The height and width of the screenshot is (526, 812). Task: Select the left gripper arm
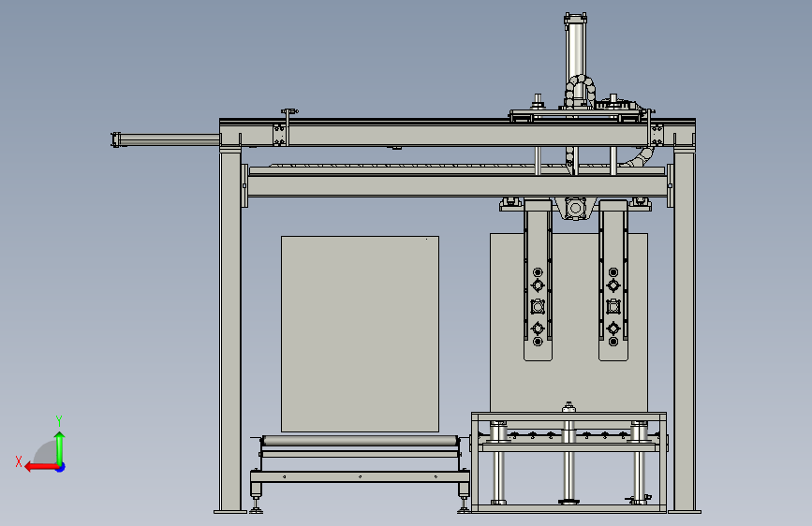538,280
